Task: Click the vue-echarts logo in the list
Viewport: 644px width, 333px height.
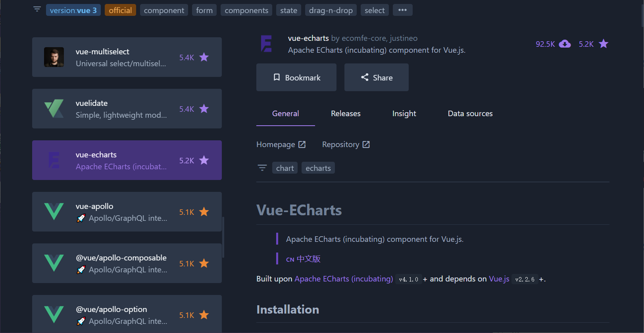Action: point(54,160)
